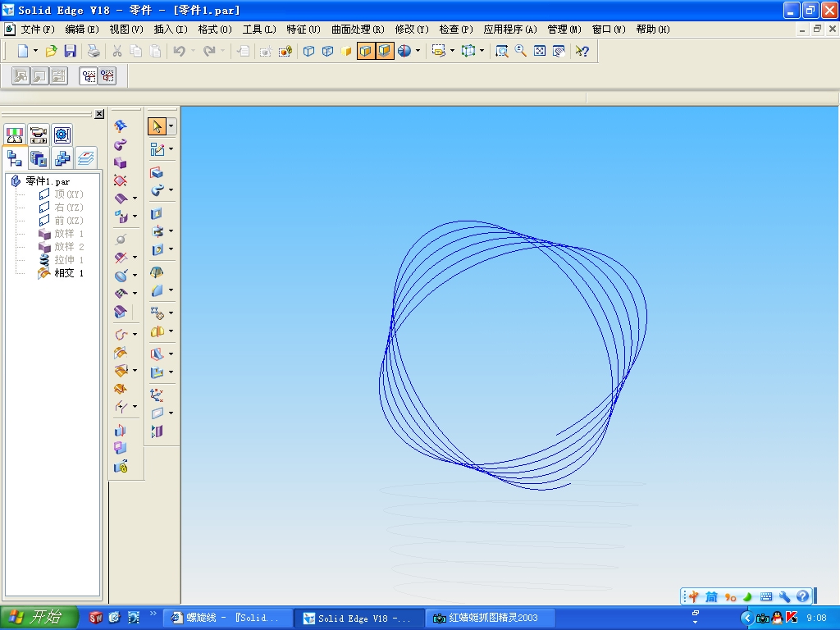Open the Windows 开始 Start button
This screenshot has height=630, width=840.
click(39, 618)
